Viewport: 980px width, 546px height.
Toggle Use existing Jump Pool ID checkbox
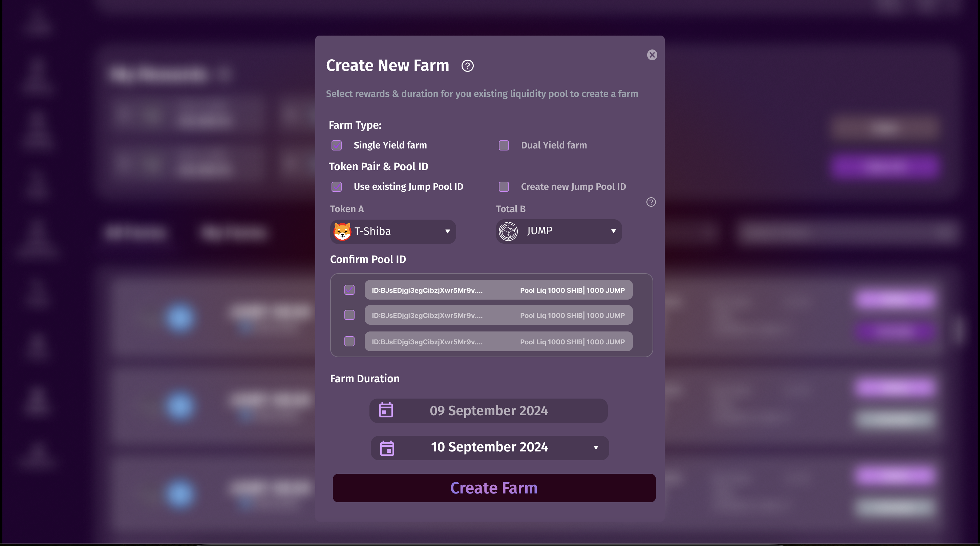pos(336,186)
